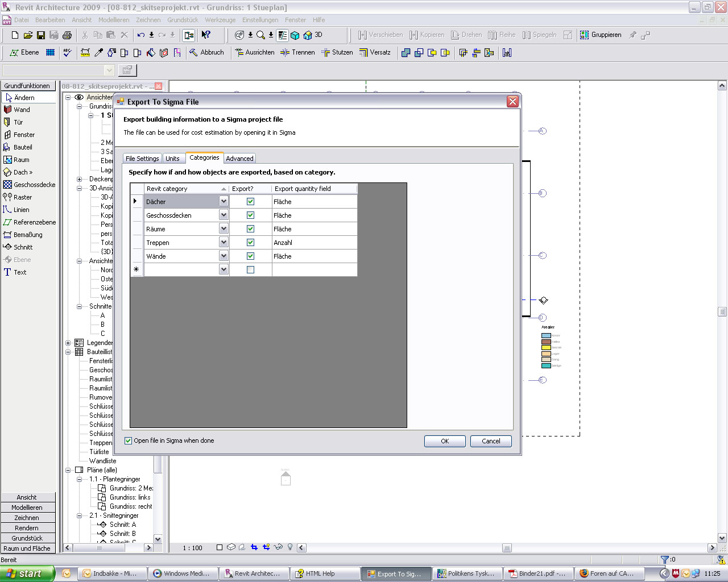
Task: Switch to the Units tab
Action: (x=172, y=159)
